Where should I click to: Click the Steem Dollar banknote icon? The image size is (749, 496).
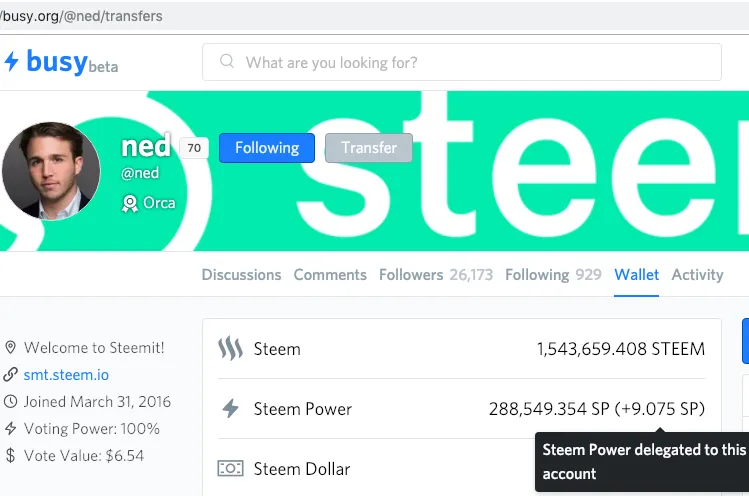(x=230, y=468)
